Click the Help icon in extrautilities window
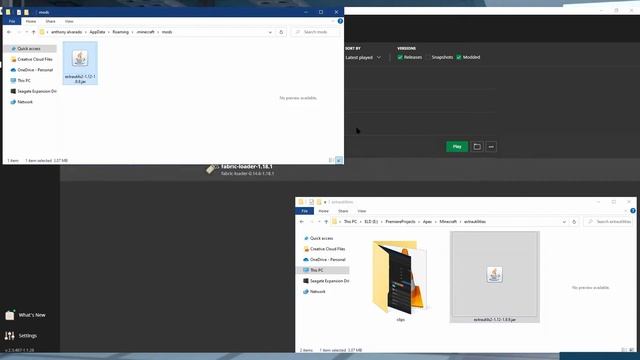640x360 pixels. (633, 211)
